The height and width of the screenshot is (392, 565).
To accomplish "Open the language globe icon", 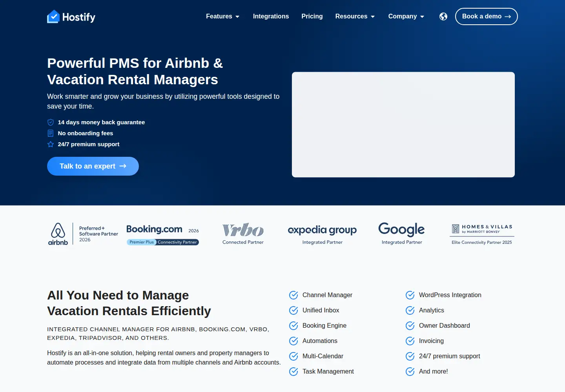I will (x=443, y=16).
